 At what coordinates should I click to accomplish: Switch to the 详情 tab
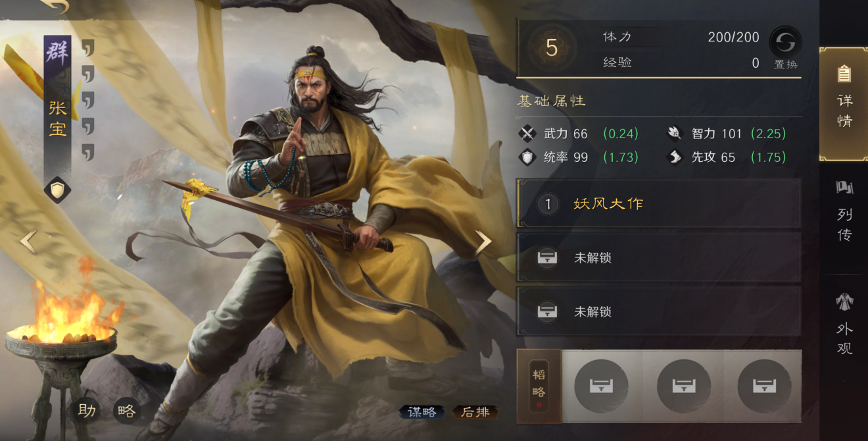pyautogui.click(x=844, y=103)
